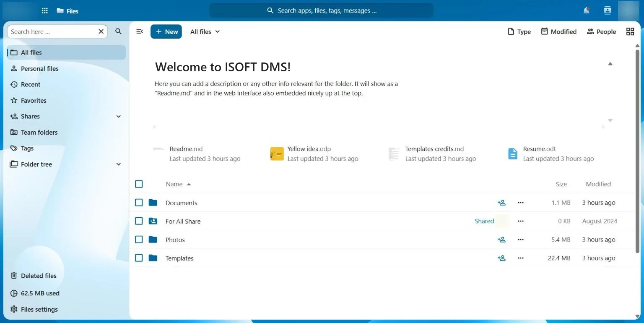The height and width of the screenshot is (323, 644).
Task: Tick the select-all checkbox in header
Action: 139,184
